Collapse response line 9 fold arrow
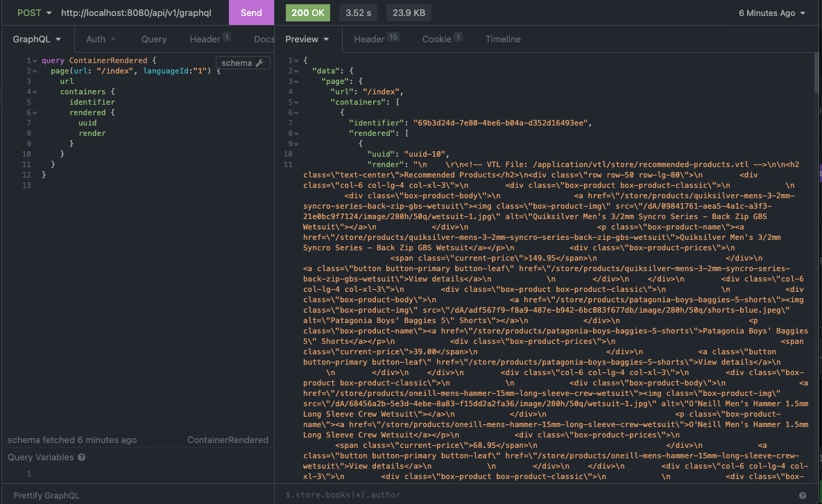Image resolution: width=822 pixels, height=504 pixels. click(x=296, y=144)
